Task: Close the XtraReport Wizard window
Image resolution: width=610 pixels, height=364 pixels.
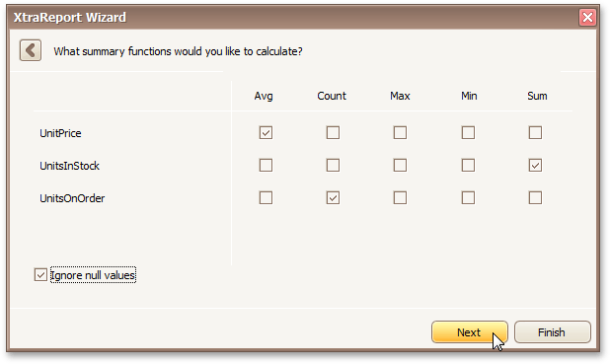Action: (x=587, y=17)
